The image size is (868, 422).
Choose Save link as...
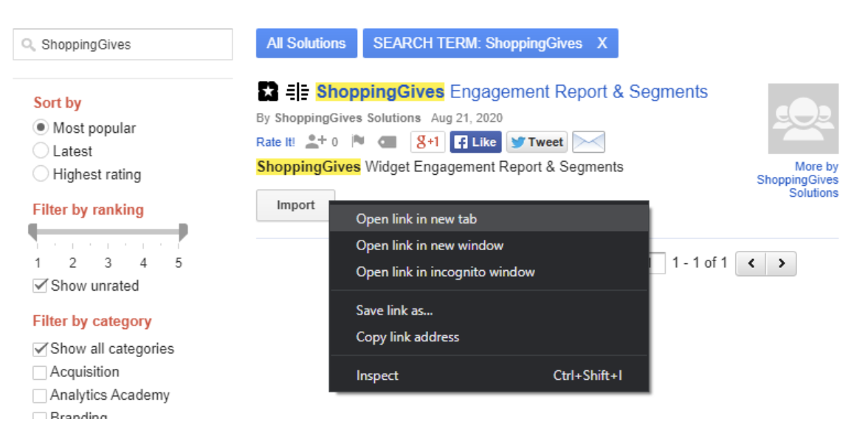coord(489,311)
